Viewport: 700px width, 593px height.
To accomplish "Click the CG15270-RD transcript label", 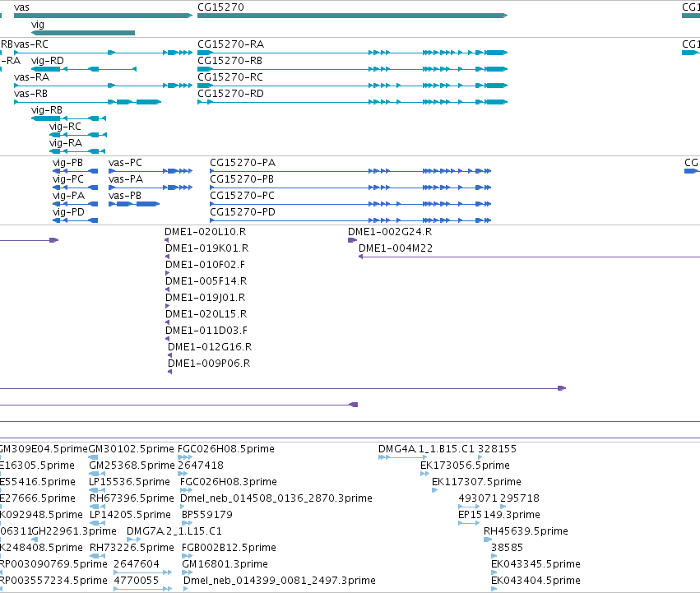I will [x=231, y=94].
